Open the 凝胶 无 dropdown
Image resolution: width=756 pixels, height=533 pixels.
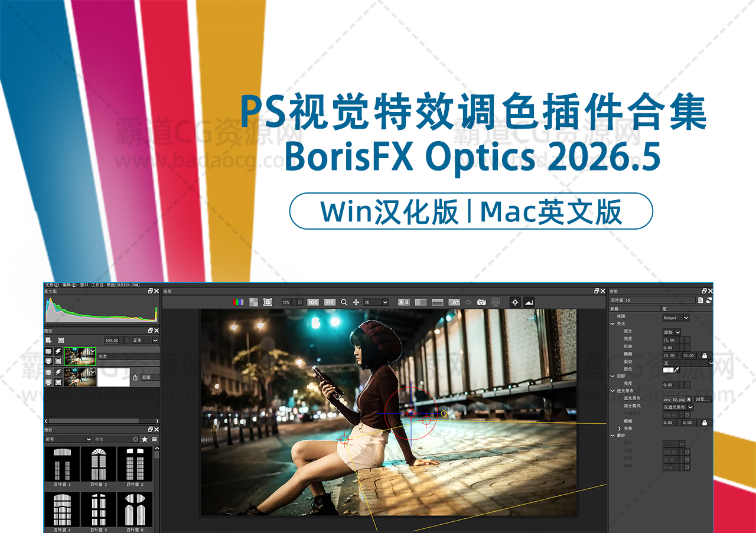pyautogui.click(x=687, y=363)
